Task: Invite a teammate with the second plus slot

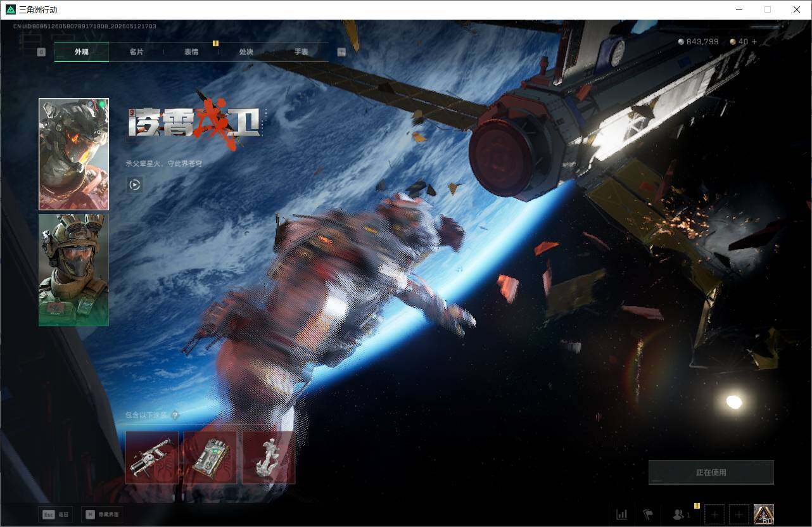Action: [739, 514]
